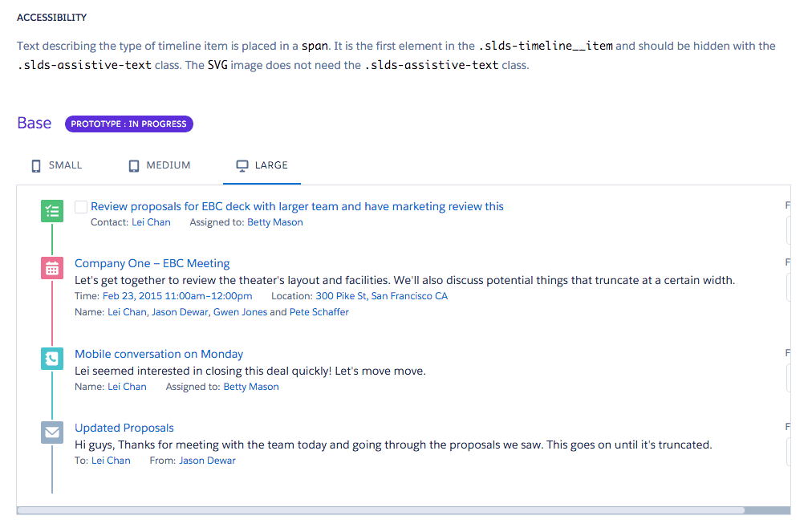Open the Pete Schaffer attendee link
The image size is (808, 532).
click(319, 312)
